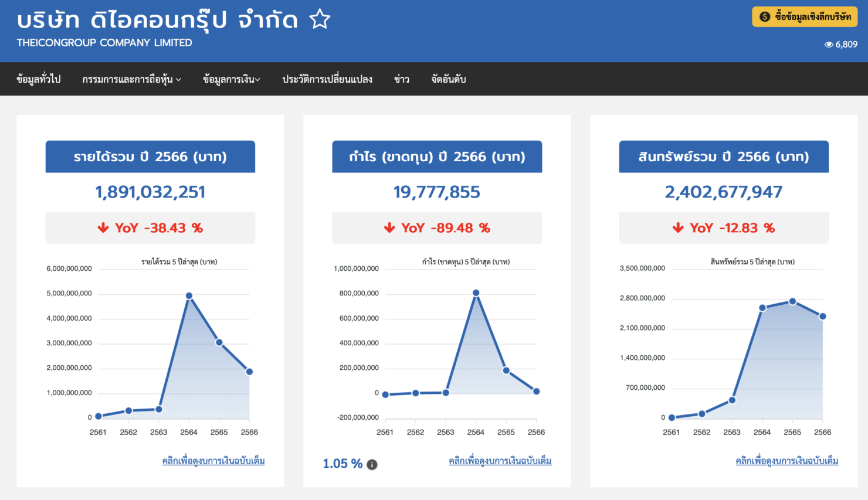This screenshot has height=500, width=868.
Task: Click the THEICONGROUP COMPANY LIMITED subtitle
Action: pos(104,43)
